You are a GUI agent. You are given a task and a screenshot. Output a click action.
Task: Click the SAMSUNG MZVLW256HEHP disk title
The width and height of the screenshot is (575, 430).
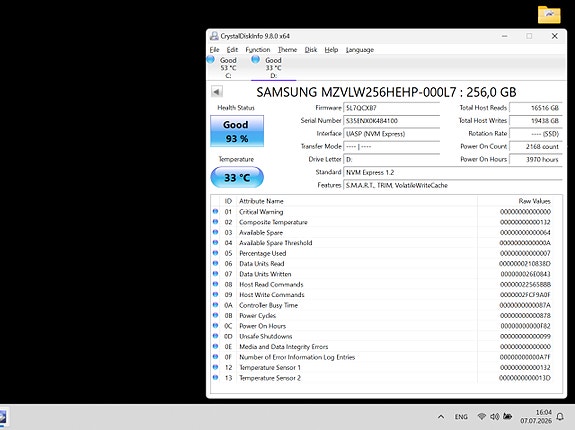[386, 92]
